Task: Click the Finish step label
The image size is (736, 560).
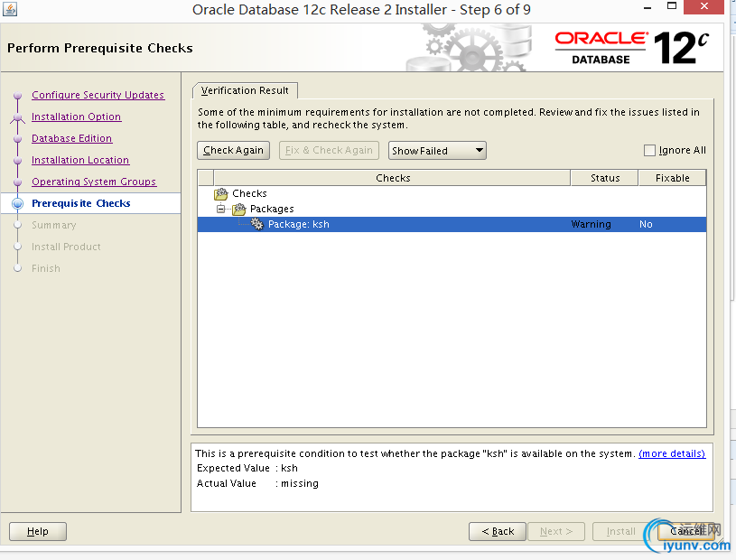Action: tap(46, 268)
